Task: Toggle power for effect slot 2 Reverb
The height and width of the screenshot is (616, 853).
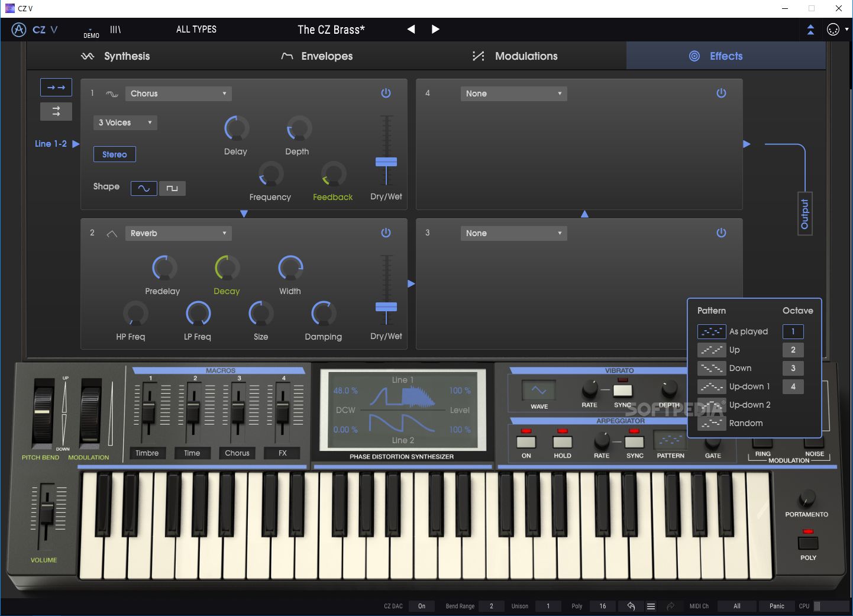Action: (x=386, y=233)
